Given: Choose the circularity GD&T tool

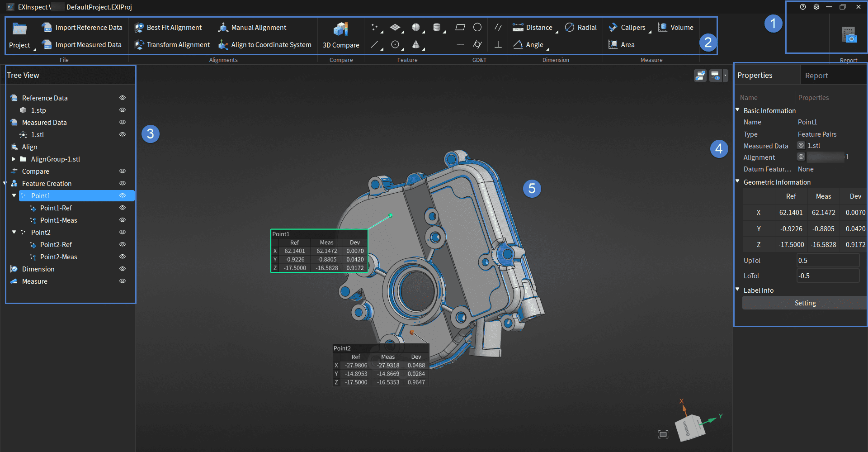Looking at the screenshot, I should 477,28.
